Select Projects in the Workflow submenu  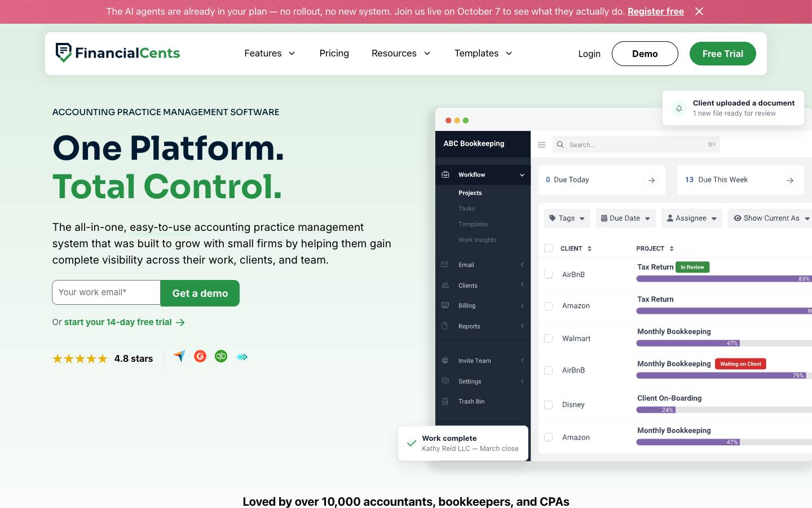click(x=470, y=193)
